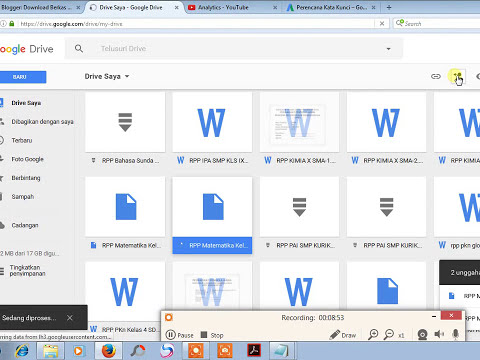Click the zoom in magnifier in recorder
The height and width of the screenshot is (360, 480).
[373, 335]
